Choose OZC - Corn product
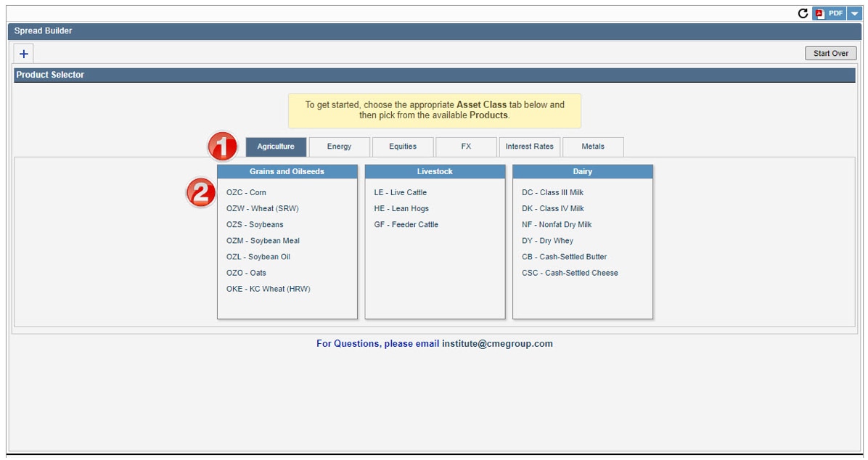This screenshot has width=868, height=460. (246, 192)
